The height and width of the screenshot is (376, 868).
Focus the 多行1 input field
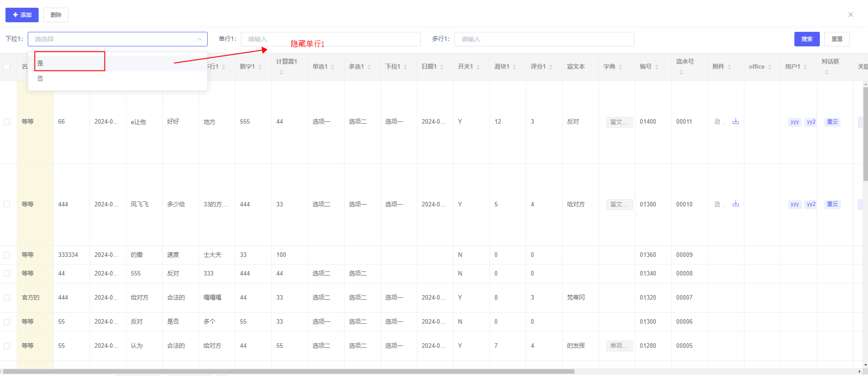544,39
